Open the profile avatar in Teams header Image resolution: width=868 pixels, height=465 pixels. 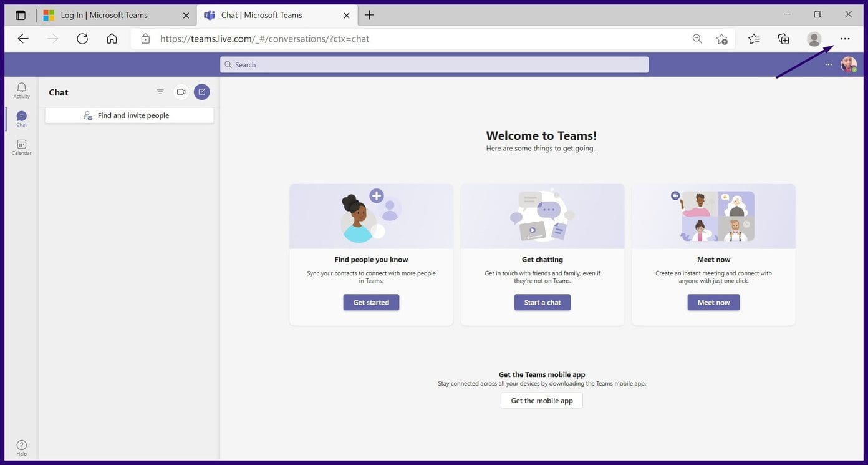click(x=849, y=64)
